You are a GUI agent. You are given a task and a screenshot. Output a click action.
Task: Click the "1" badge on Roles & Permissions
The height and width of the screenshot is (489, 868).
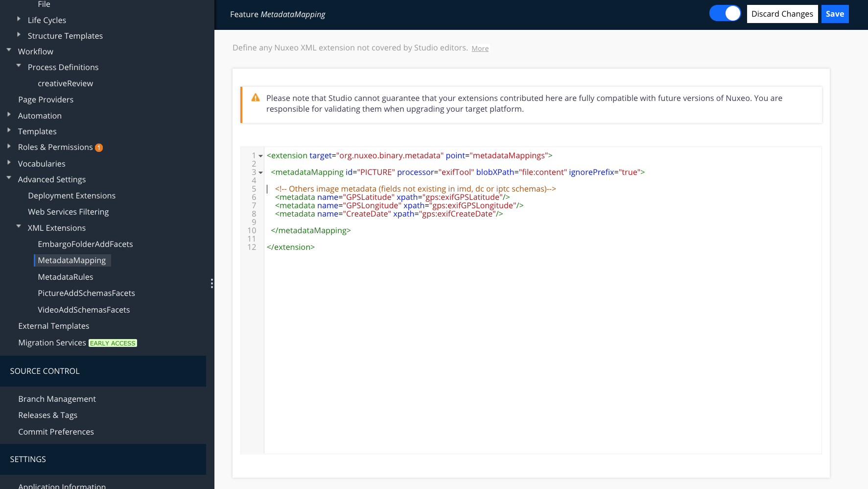(x=99, y=147)
